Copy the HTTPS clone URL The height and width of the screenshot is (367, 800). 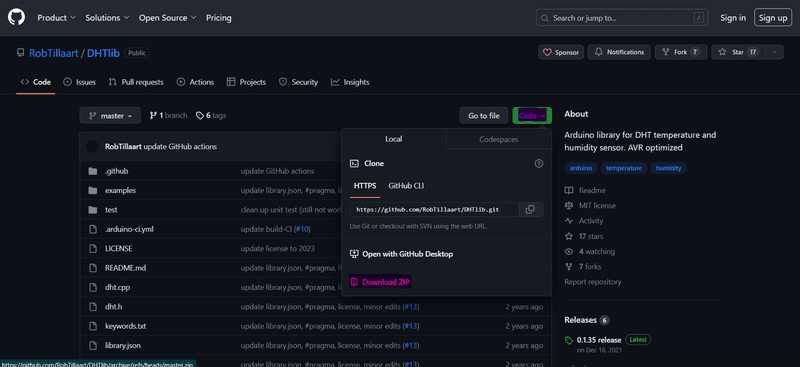pos(531,209)
